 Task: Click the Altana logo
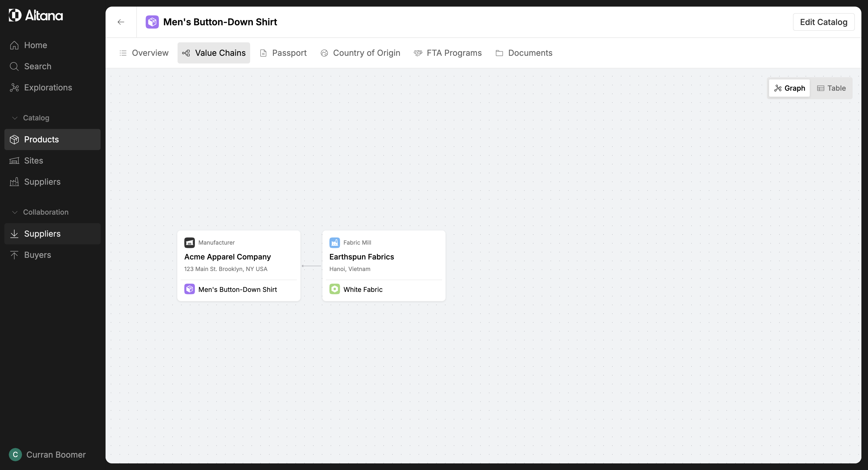(36, 15)
